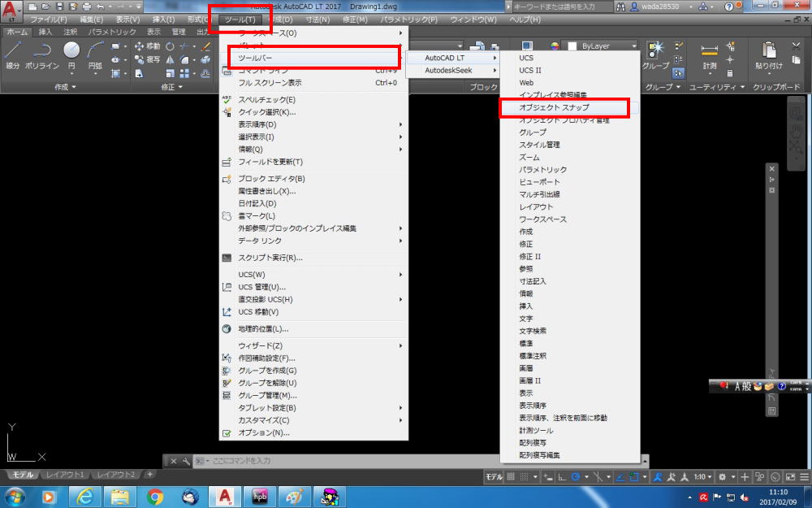Click the Group (グループ) ribbon icon

(x=655, y=55)
